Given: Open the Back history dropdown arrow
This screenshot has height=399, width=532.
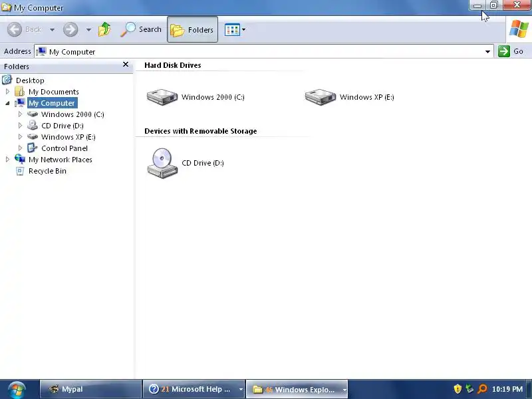Looking at the screenshot, I should click(52, 30).
